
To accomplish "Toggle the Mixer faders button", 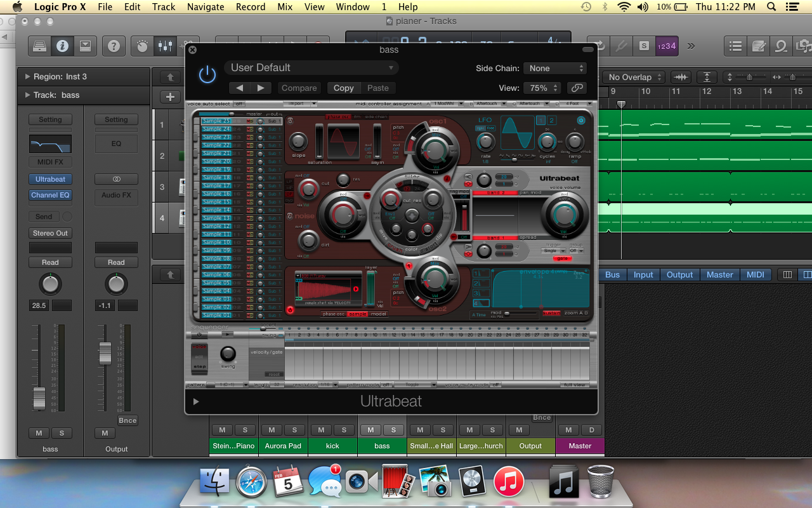I will pos(165,46).
